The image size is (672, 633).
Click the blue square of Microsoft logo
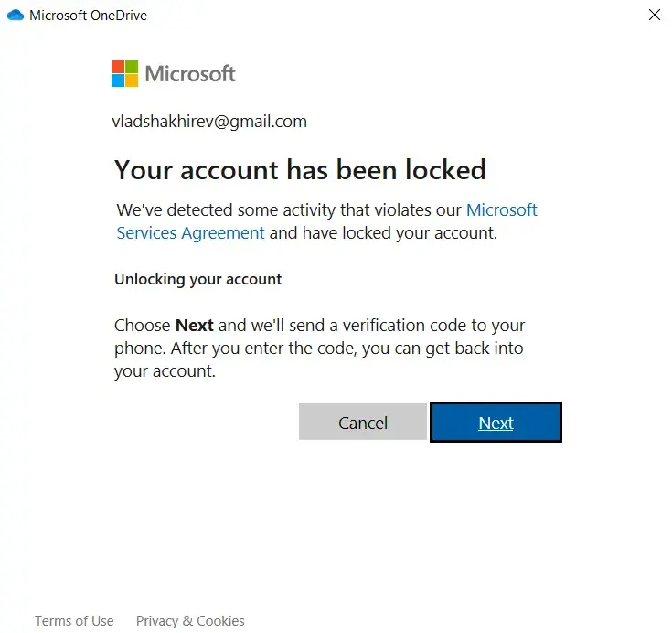[x=118, y=81]
